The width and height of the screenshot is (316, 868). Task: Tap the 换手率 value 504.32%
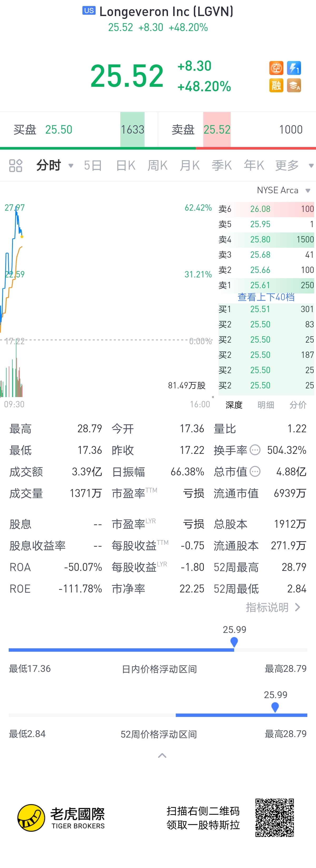pos(287,450)
